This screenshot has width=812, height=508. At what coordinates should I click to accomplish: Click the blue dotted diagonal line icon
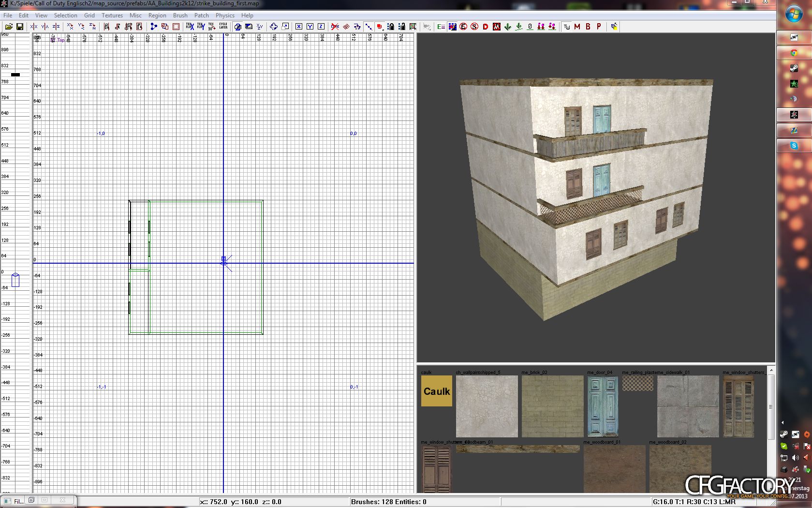coord(369,27)
